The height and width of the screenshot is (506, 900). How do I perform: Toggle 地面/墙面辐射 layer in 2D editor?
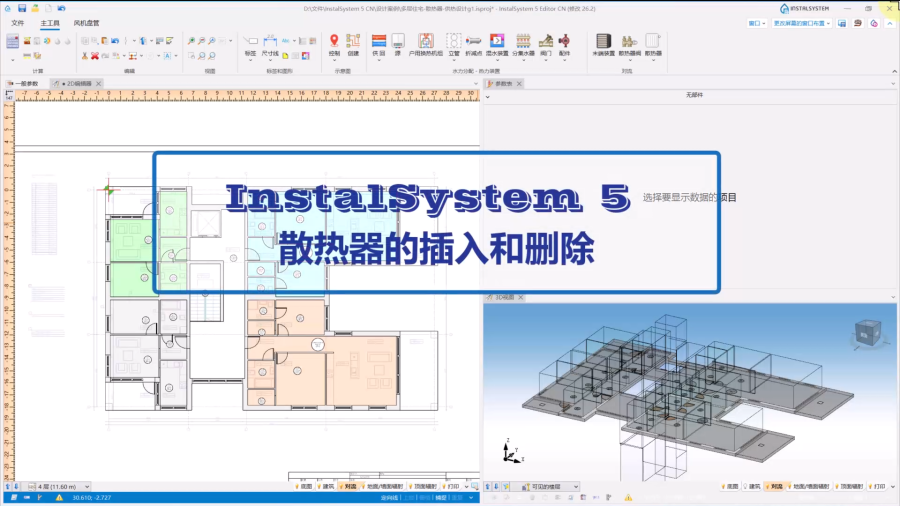(382, 486)
